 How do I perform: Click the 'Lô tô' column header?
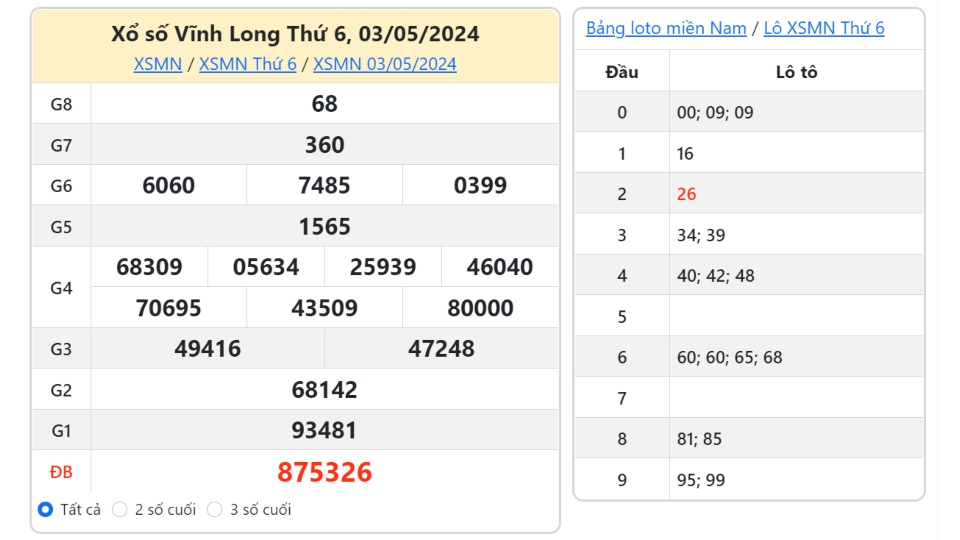tap(796, 72)
